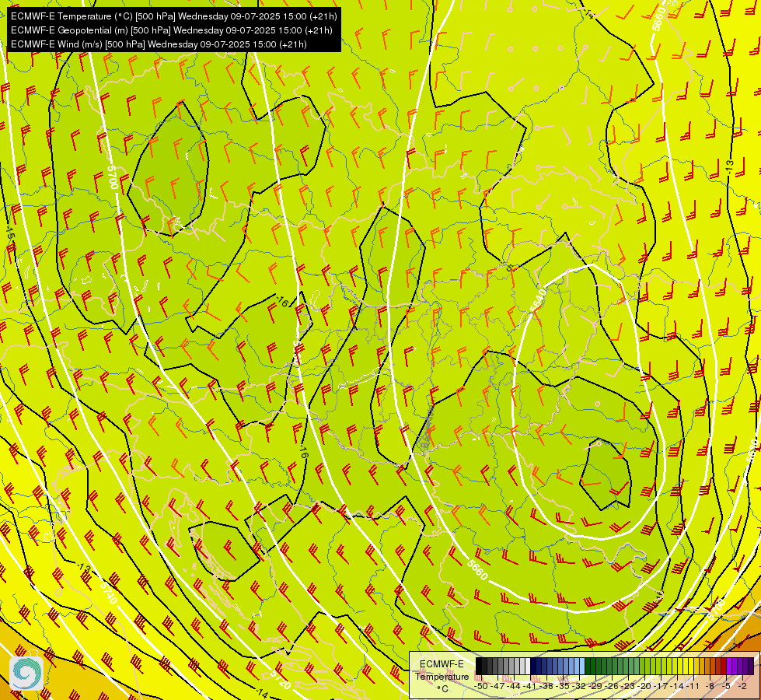Click the legend title ECMWF-E Temperature °C
761x700 pixels.
pos(442,676)
